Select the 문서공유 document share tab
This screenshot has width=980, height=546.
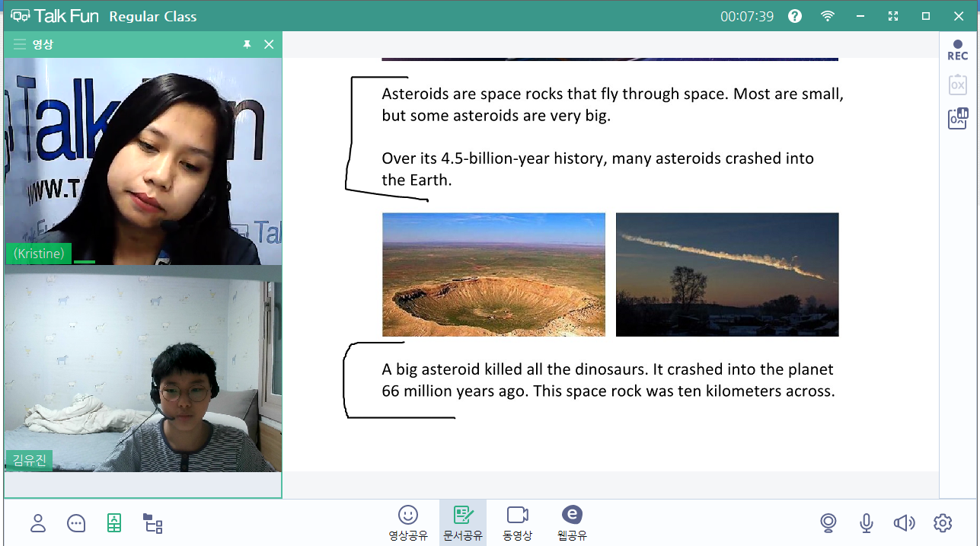coord(463,523)
